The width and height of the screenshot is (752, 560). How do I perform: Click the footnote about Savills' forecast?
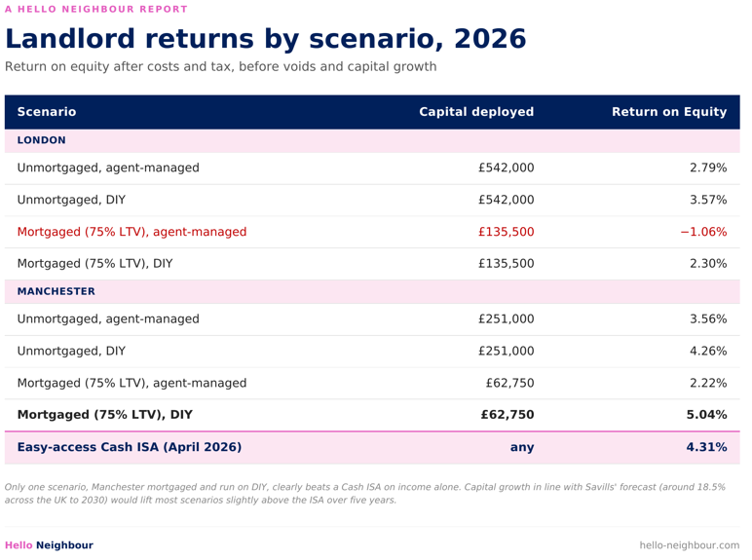point(365,494)
